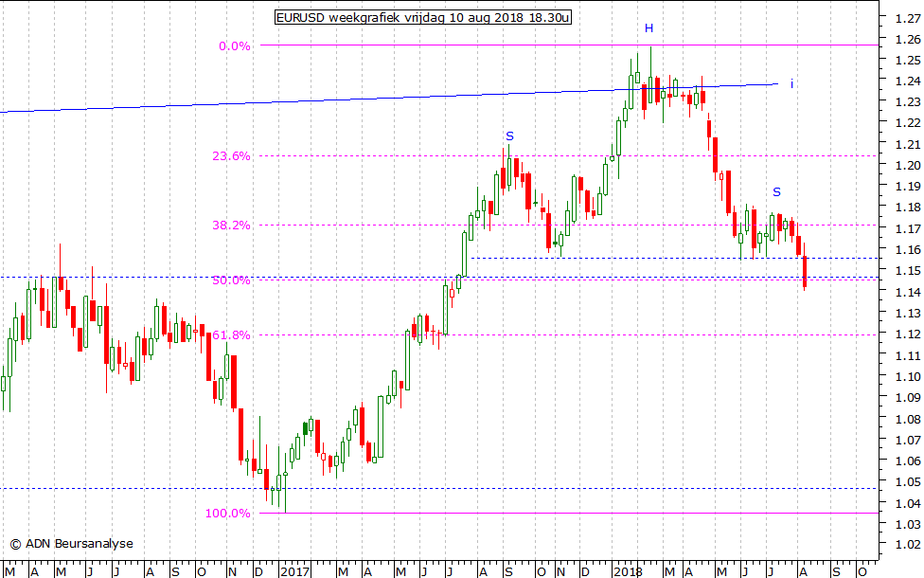
Task: Select price value '1.14' on the axis
Action: [908, 292]
